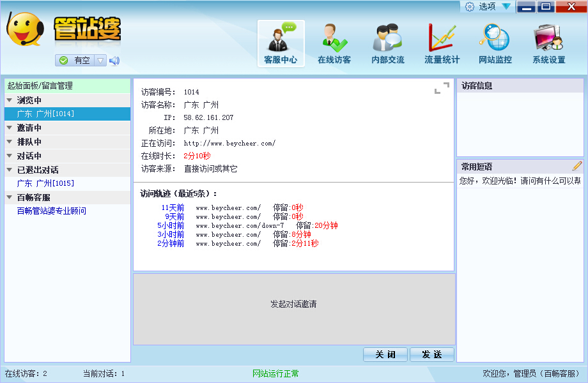Click the expand panel icon in visitor details
The height and width of the screenshot is (383, 588).
point(442,88)
